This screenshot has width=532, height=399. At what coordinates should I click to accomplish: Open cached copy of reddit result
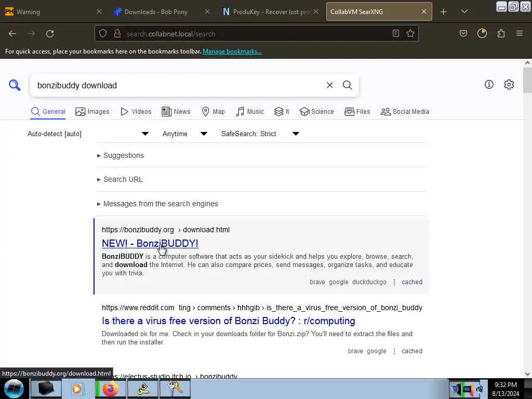click(412, 351)
